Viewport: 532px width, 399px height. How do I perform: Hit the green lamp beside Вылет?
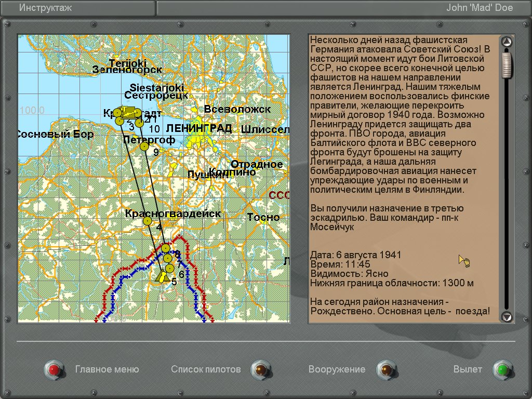pos(502,369)
